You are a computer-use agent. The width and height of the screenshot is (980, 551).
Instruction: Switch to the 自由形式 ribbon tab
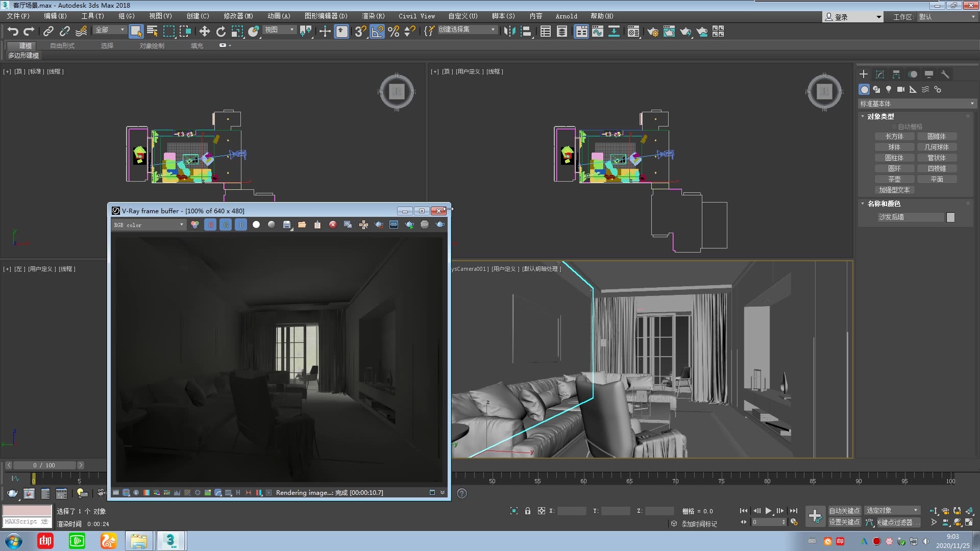pos(62,45)
